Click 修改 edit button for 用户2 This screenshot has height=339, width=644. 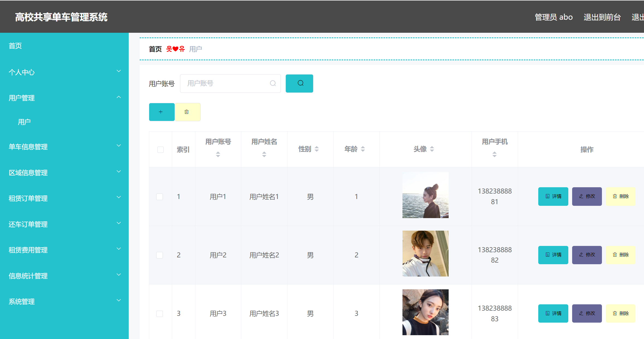(587, 255)
